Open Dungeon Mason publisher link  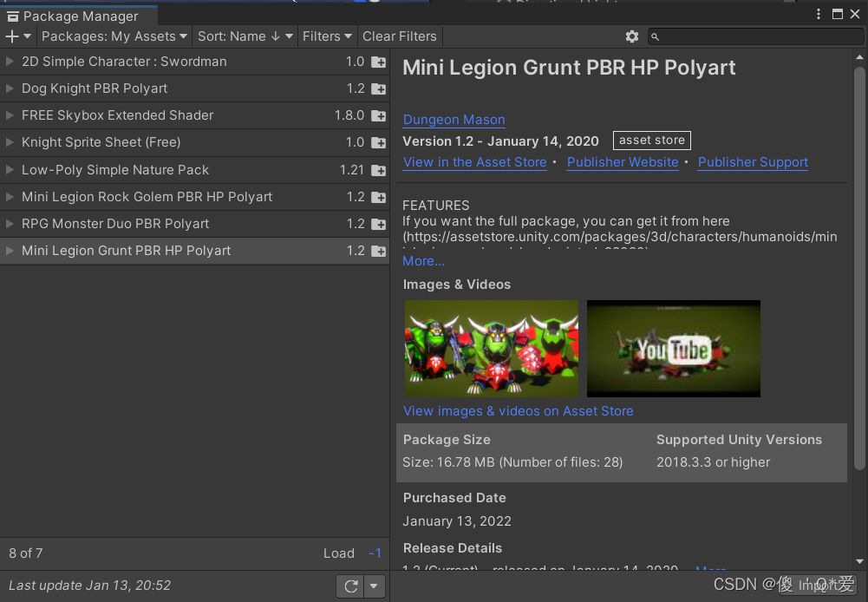454,120
